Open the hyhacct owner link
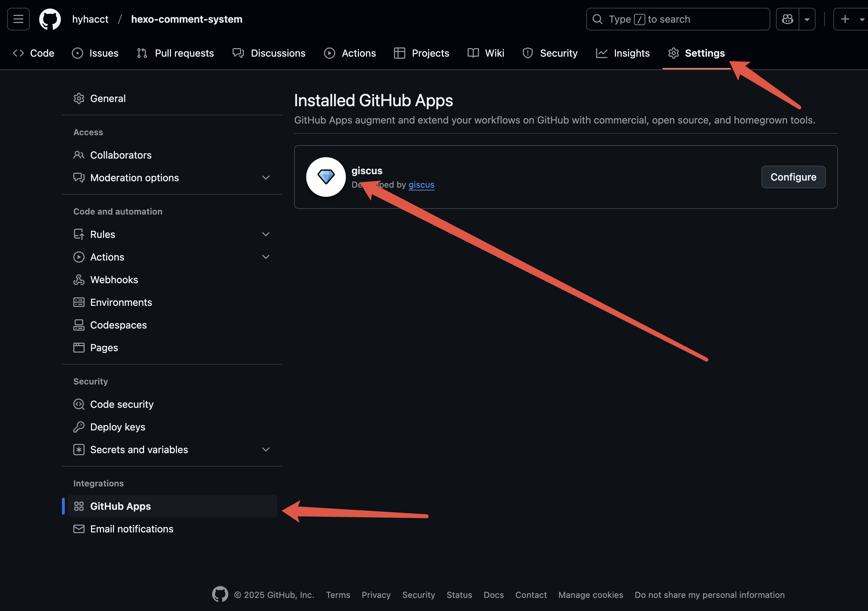The image size is (868, 611). (x=90, y=19)
